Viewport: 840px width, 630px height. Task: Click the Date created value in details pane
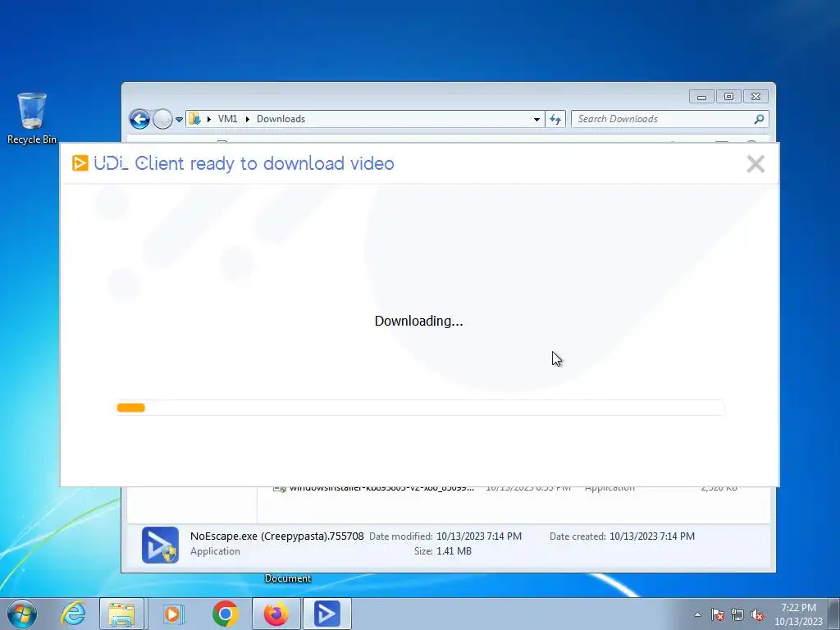(652, 536)
